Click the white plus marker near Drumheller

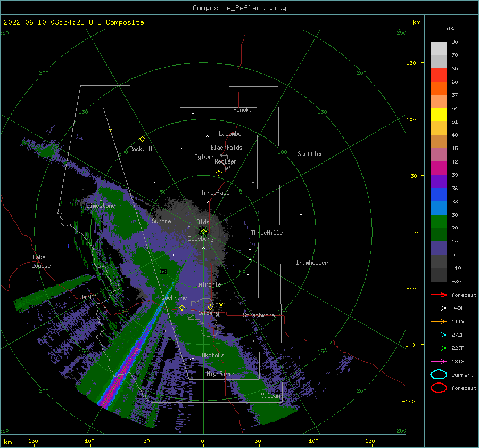(x=301, y=214)
